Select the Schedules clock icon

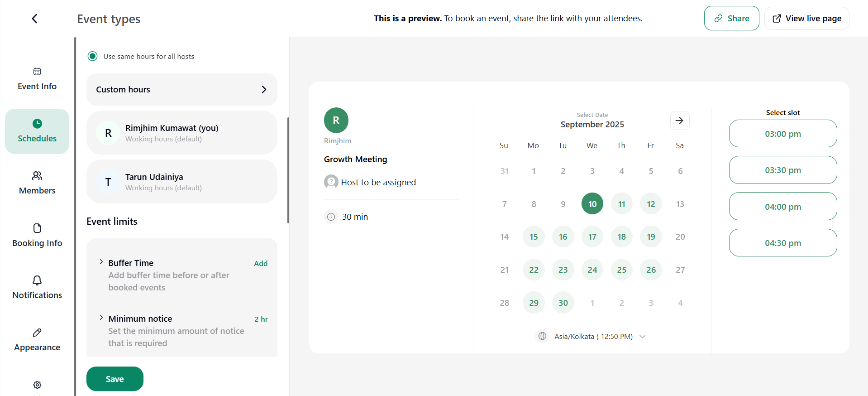click(37, 124)
